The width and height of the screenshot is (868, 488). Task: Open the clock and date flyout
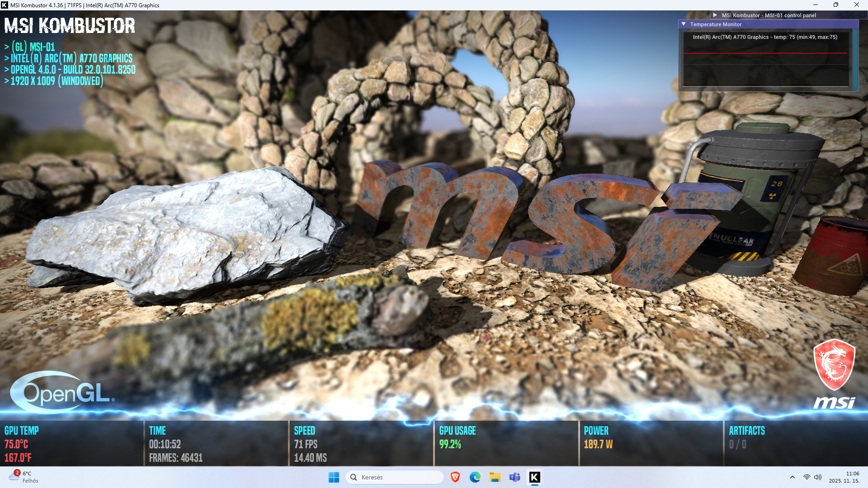(844, 477)
